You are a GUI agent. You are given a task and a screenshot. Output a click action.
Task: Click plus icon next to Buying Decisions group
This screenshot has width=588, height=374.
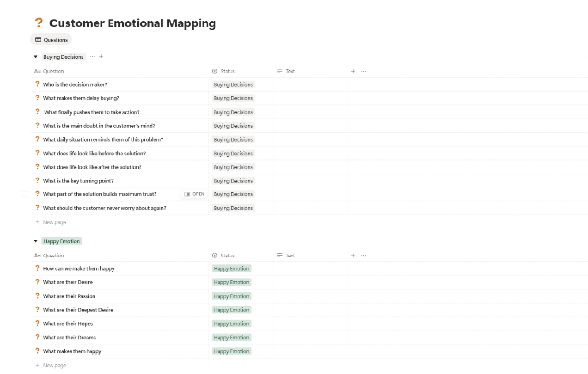[x=101, y=56]
